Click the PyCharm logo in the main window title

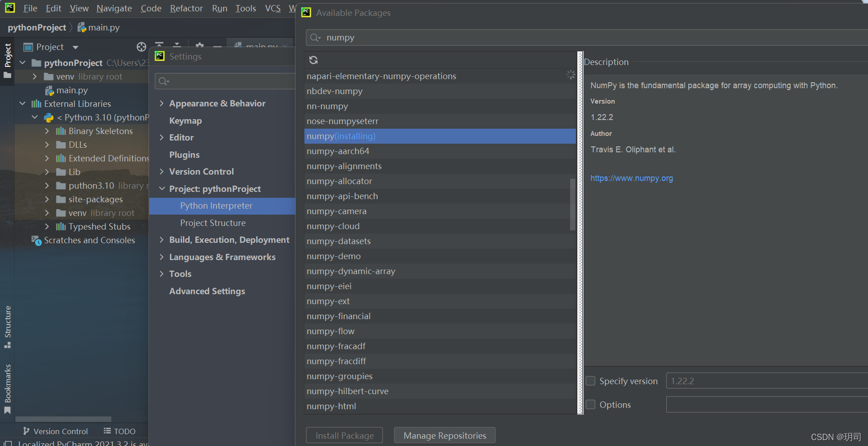[10, 8]
